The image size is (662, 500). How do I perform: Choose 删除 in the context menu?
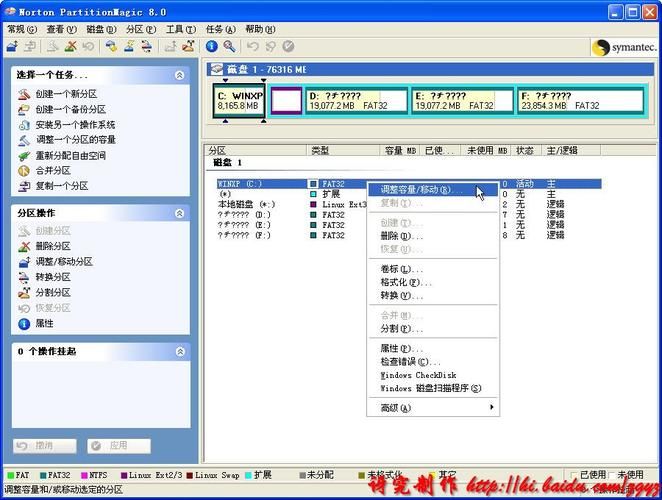(x=433, y=236)
